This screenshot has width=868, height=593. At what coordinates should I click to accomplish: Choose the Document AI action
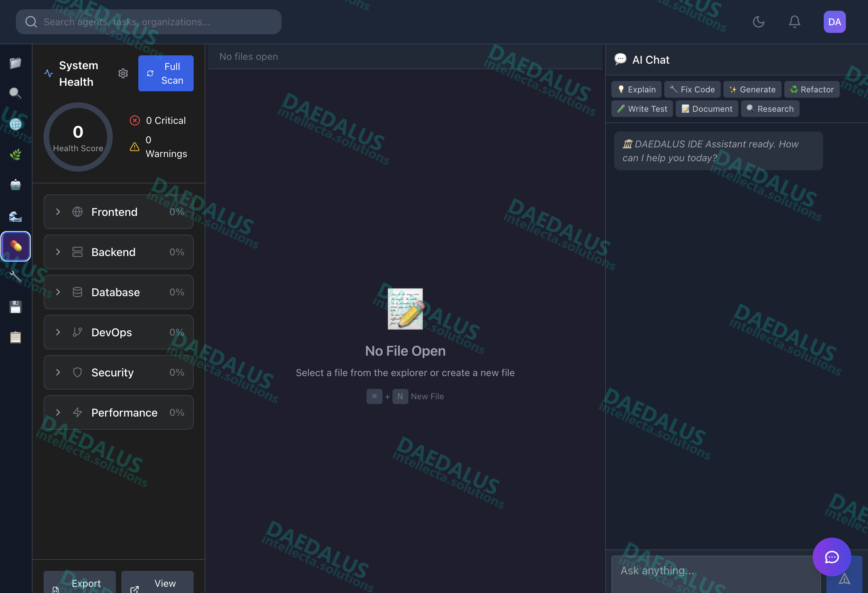pos(707,109)
